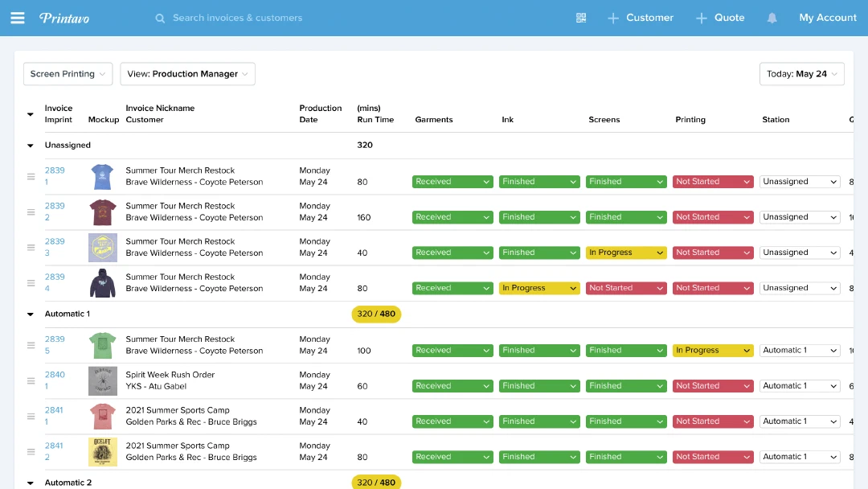
Task: Open the pink t-shirt mockup thumbnail
Action: [102, 416]
